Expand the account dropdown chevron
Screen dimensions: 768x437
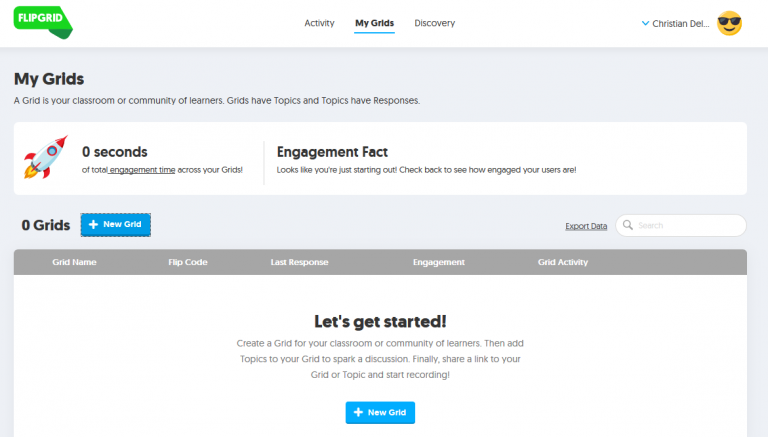pos(645,23)
